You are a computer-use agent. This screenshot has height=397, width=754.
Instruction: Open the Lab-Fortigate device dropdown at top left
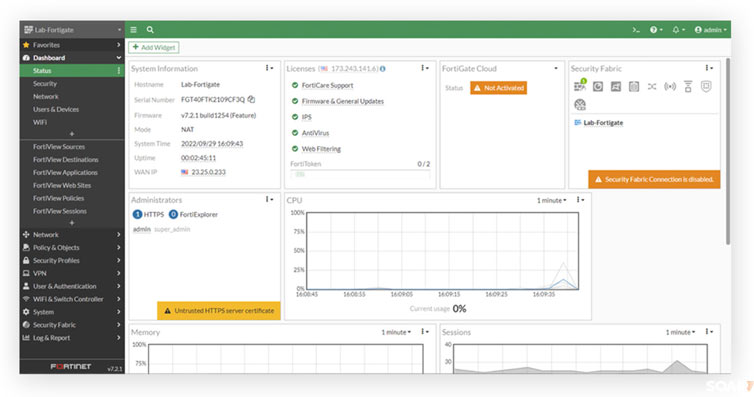click(x=72, y=30)
